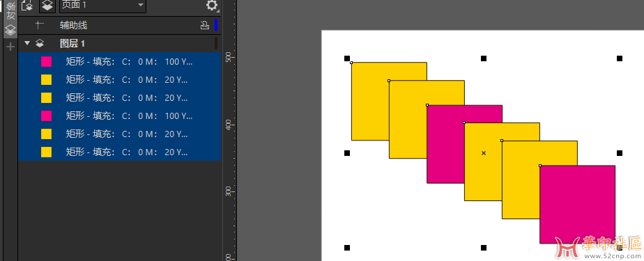Click the layer icon beside 图层 1
The image size is (644, 261).
click(40, 43)
